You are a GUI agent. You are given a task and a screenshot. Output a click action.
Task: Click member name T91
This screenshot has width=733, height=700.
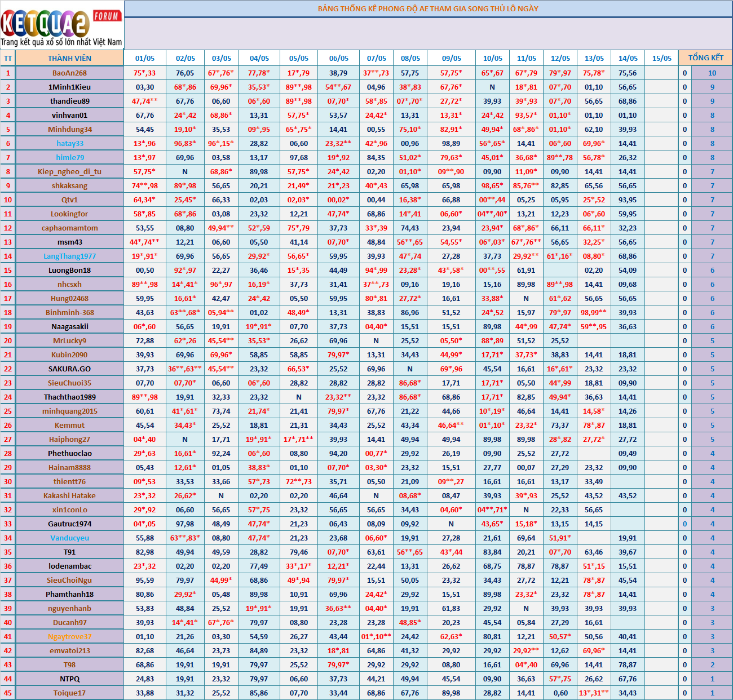tap(69, 552)
